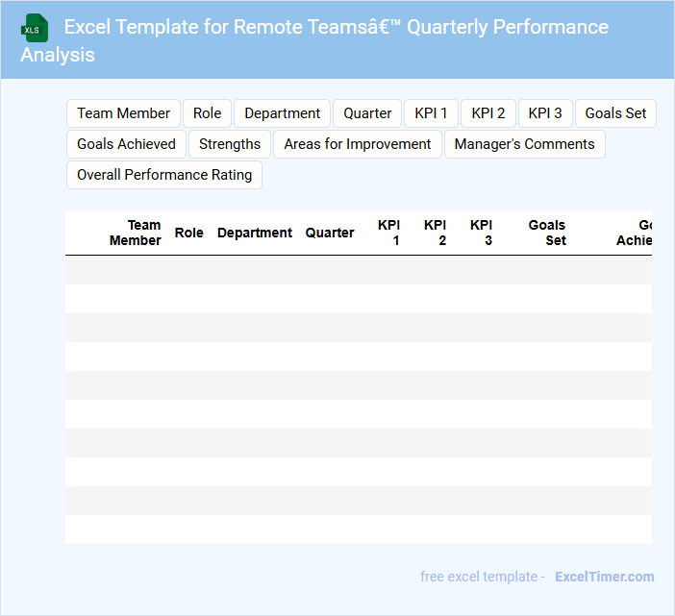Click the KPI 1 tag button
The width and height of the screenshot is (675, 616).
tap(431, 113)
